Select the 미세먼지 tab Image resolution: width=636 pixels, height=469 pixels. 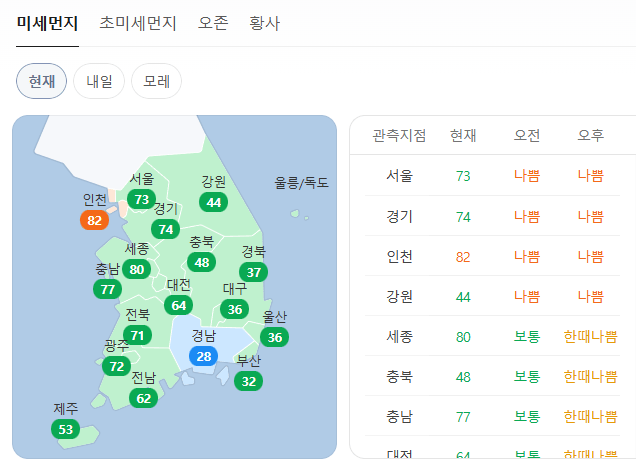point(47,22)
